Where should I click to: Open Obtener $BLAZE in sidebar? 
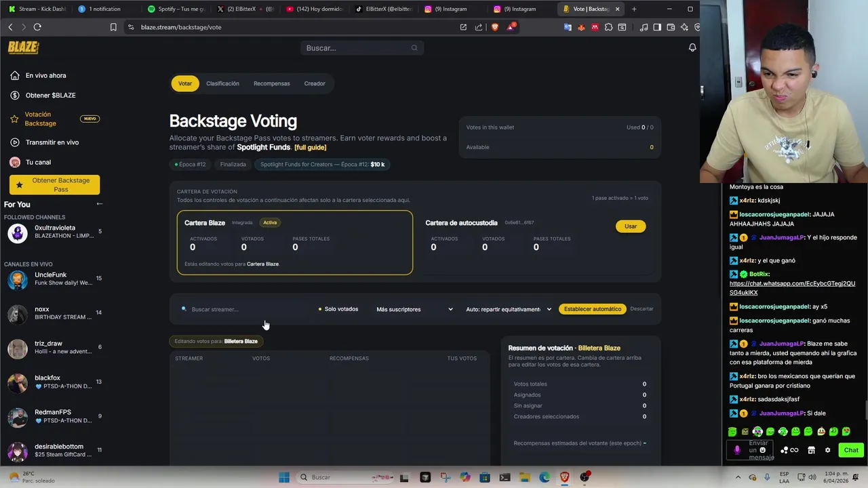coord(50,96)
